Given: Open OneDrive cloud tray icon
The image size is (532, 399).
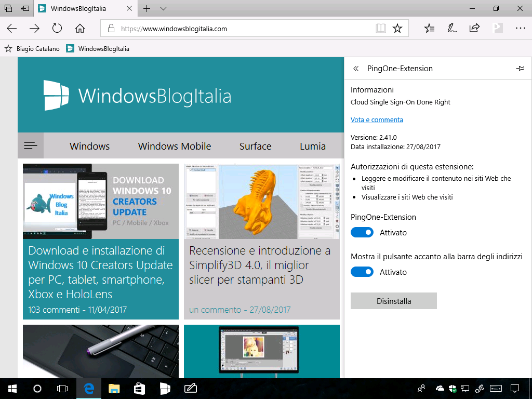Looking at the screenshot, I should coord(440,389).
